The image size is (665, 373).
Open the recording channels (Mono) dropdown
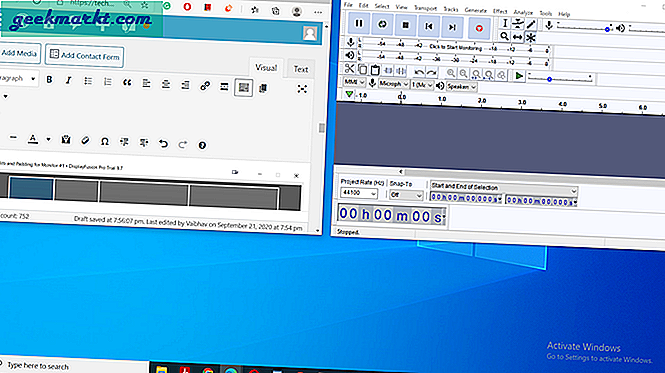pos(422,85)
